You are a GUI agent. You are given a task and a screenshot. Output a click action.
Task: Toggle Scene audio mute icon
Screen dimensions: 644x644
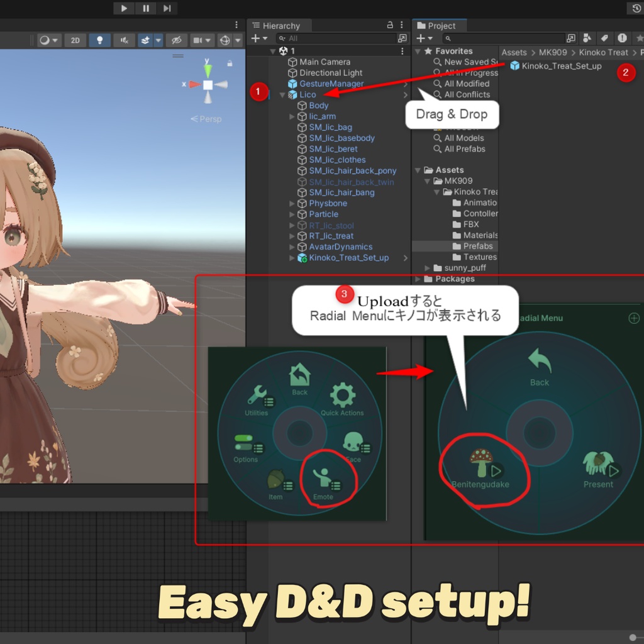[x=124, y=40]
